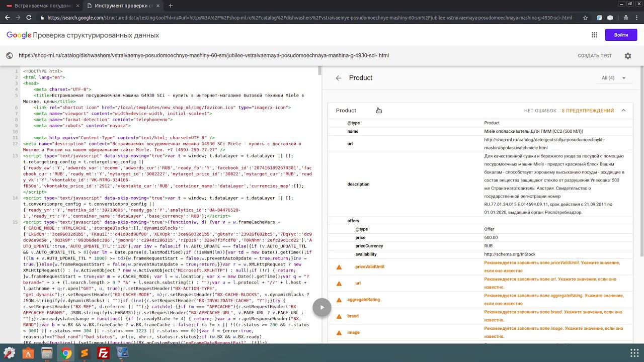Open the Google apps grid

594,35
